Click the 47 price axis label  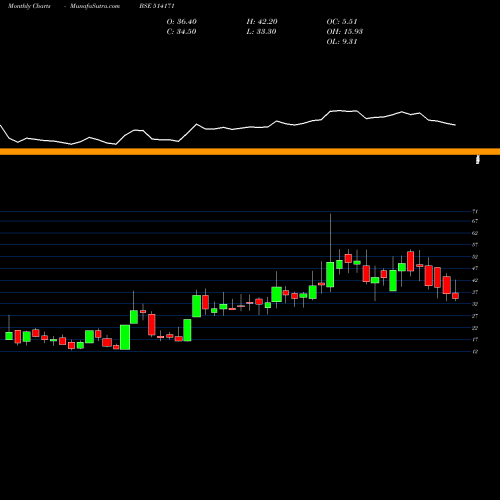(x=475, y=268)
